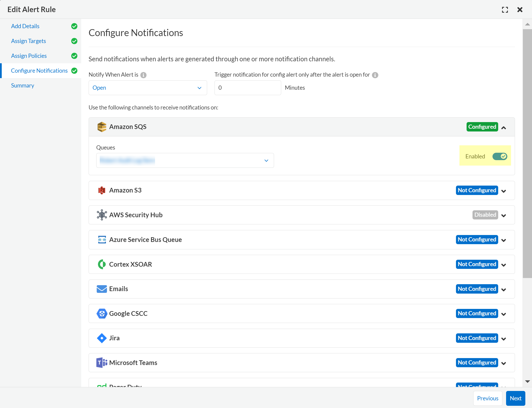The image size is (532, 408).
Task: Click the Emails envelope icon
Action: click(102, 289)
